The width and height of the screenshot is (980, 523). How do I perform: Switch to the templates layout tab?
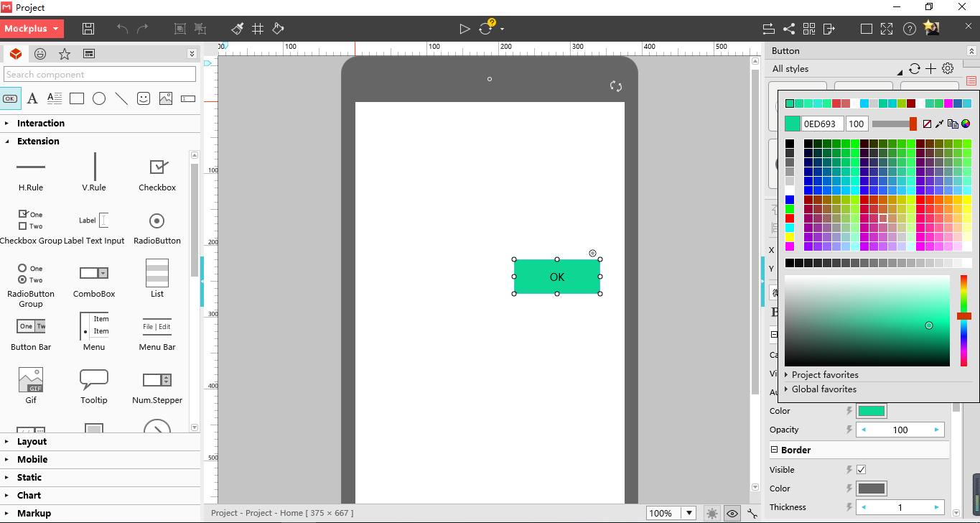[89, 54]
